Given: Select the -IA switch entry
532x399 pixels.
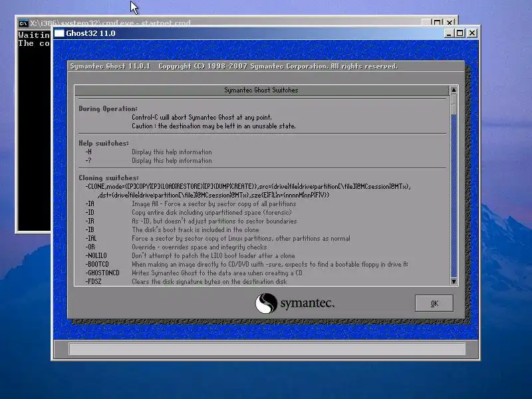Looking at the screenshot, I should (x=90, y=203).
